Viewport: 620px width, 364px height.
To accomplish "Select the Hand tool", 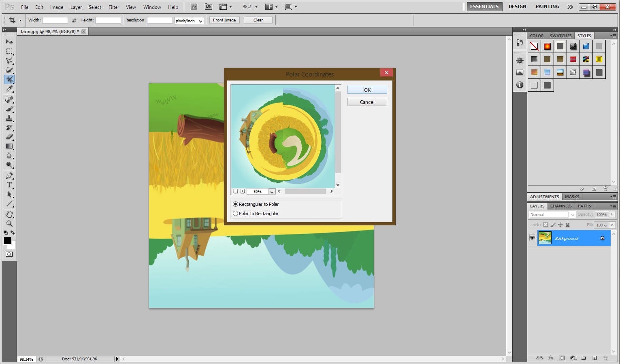I will 9,214.
